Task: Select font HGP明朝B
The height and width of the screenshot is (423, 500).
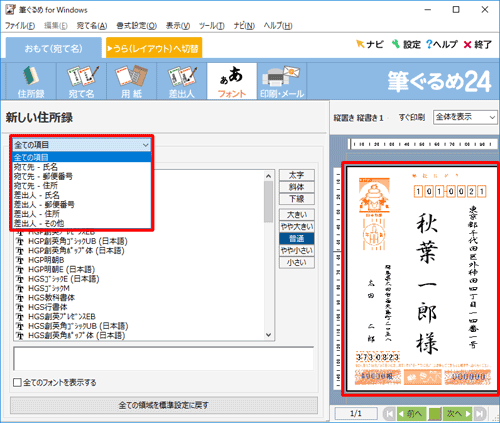Action: [46, 260]
